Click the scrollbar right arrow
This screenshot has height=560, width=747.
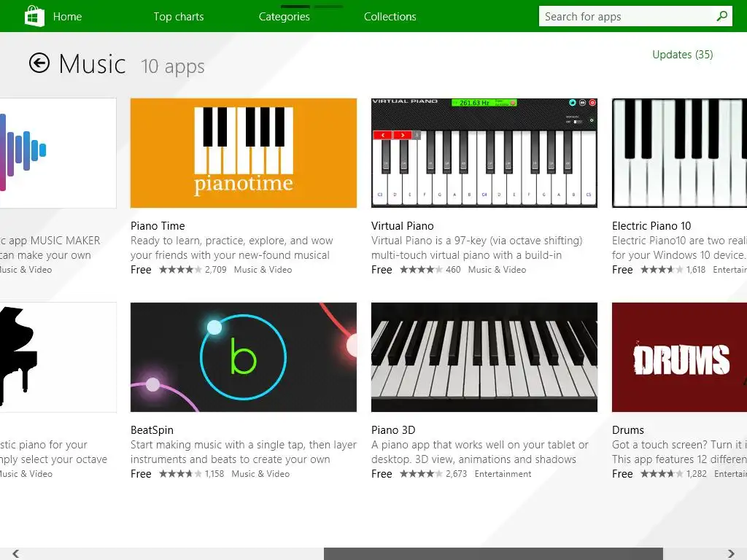731,553
